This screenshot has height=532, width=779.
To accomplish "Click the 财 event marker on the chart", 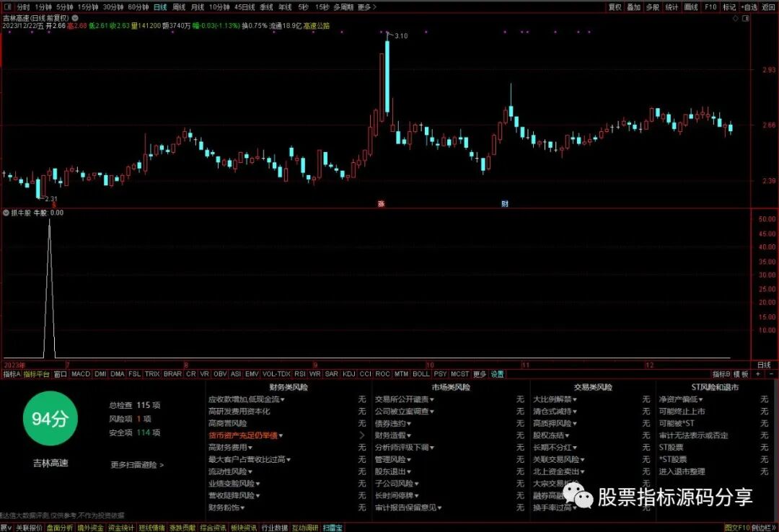I will (x=505, y=204).
